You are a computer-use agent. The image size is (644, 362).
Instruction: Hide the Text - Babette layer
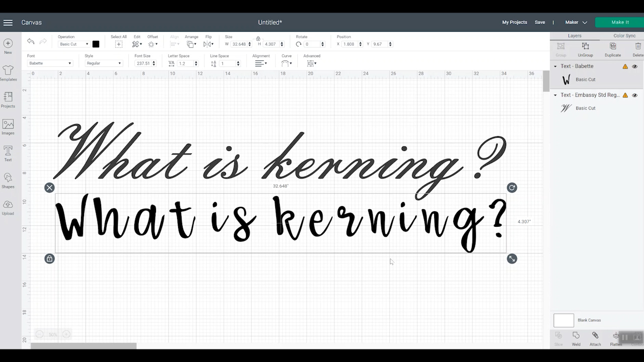[x=634, y=66]
